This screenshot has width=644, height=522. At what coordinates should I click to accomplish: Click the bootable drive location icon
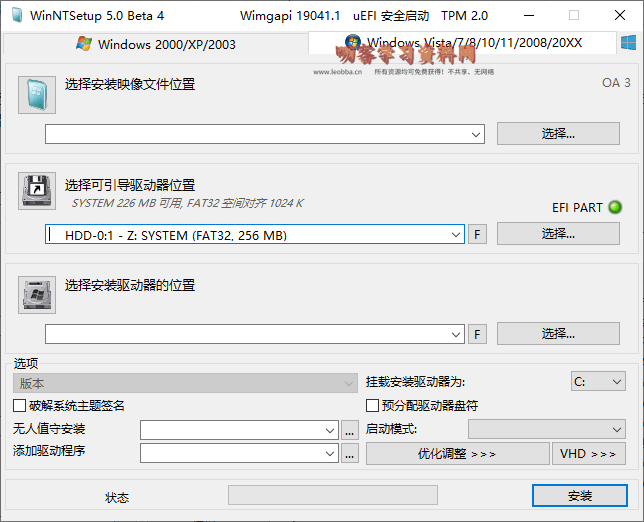point(37,190)
